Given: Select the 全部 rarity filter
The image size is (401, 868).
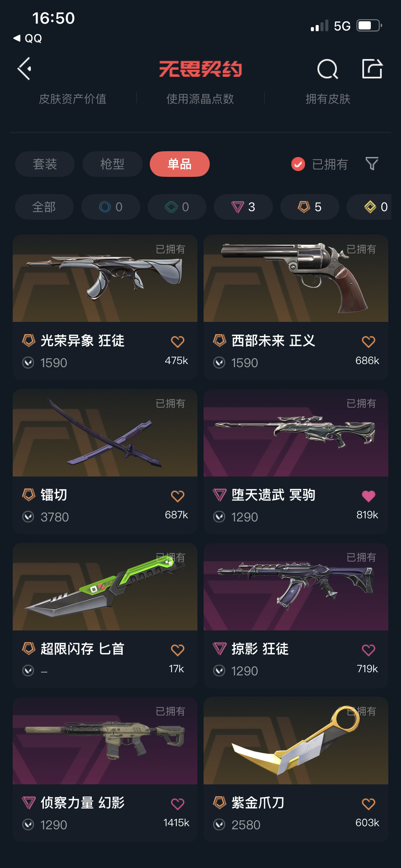Looking at the screenshot, I should 44,207.
